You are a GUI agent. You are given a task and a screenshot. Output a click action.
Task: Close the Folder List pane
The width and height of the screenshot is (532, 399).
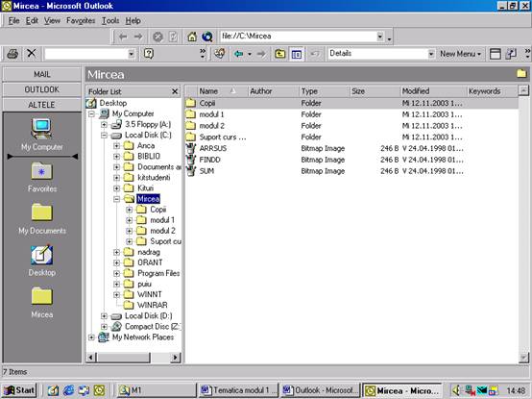pyautogui.click(x=175, y=91)
